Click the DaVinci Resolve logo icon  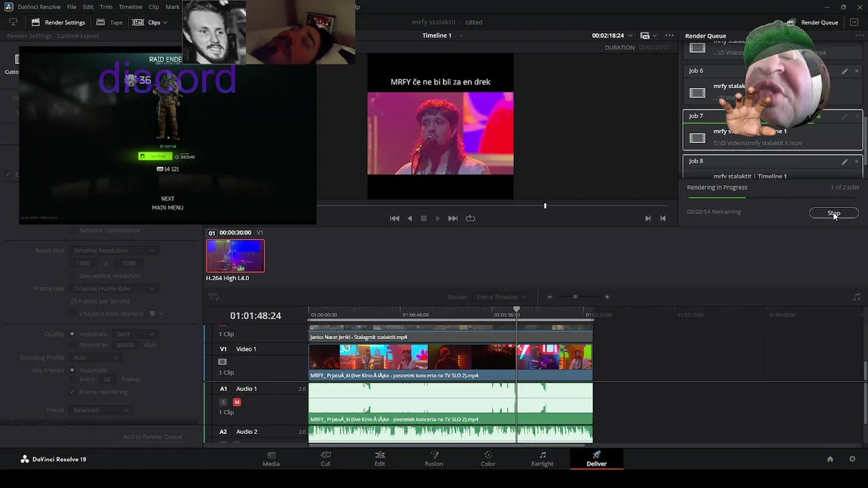pyautogui.click(x=24, y=459)
